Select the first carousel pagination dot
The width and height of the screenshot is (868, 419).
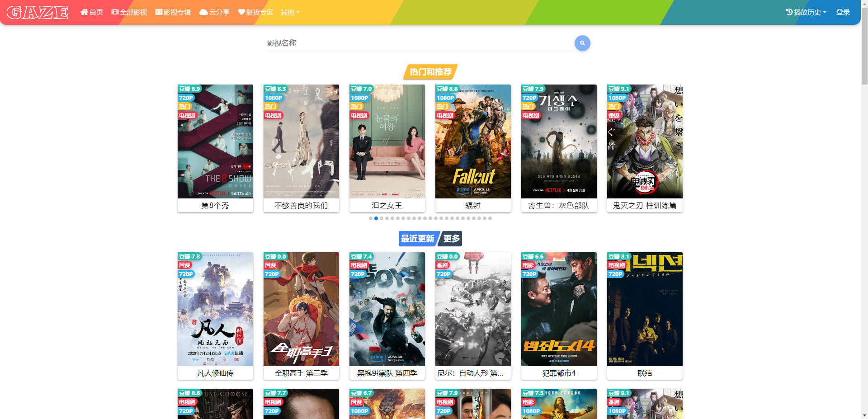tap(371, 218)
